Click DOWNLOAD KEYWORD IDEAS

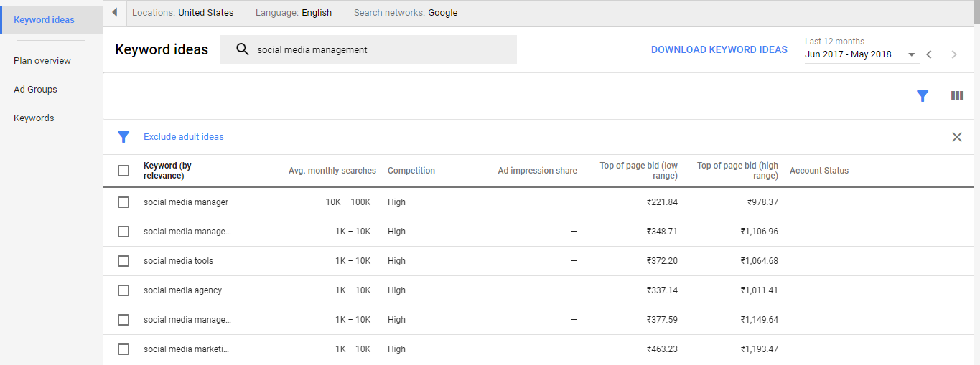(719, 50)
